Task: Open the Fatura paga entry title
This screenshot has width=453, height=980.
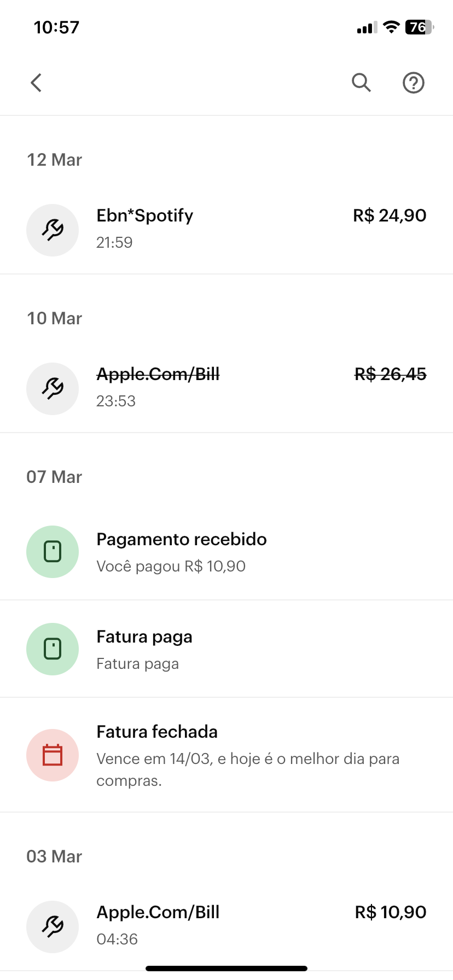Action: (144, 637)
